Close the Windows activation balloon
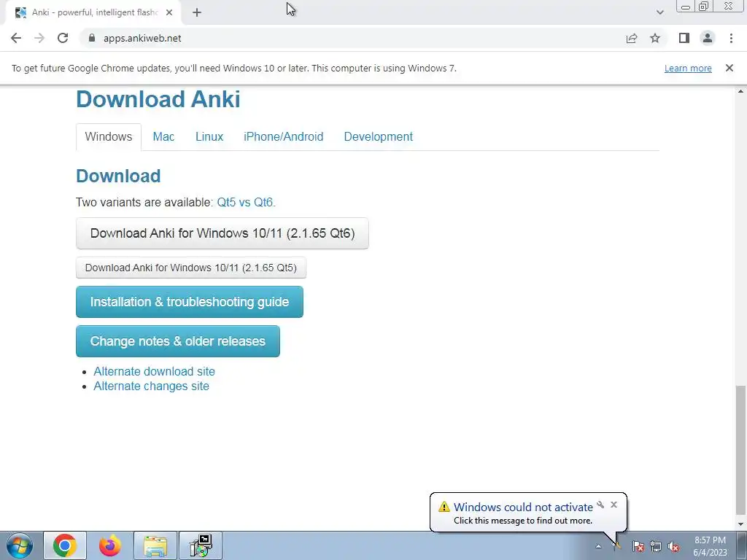Viewport: 747px width, 560px height. click(614, 505)
